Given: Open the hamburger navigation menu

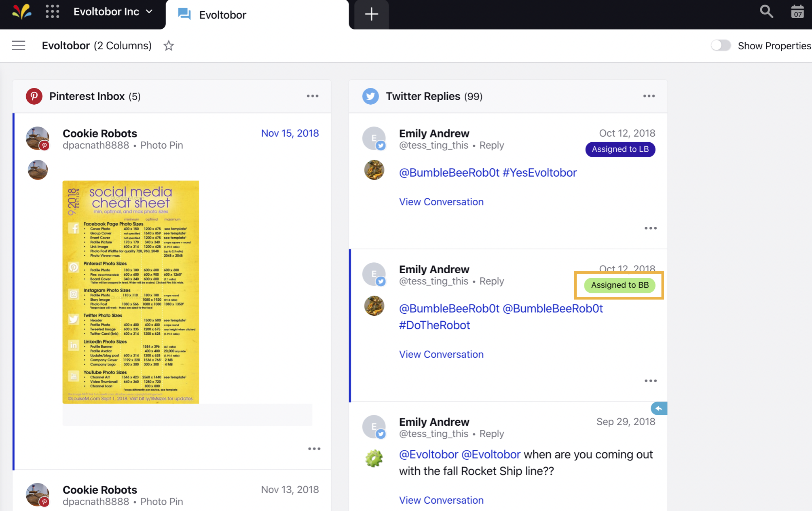Looking at the screenshot, I should point(19,45).
